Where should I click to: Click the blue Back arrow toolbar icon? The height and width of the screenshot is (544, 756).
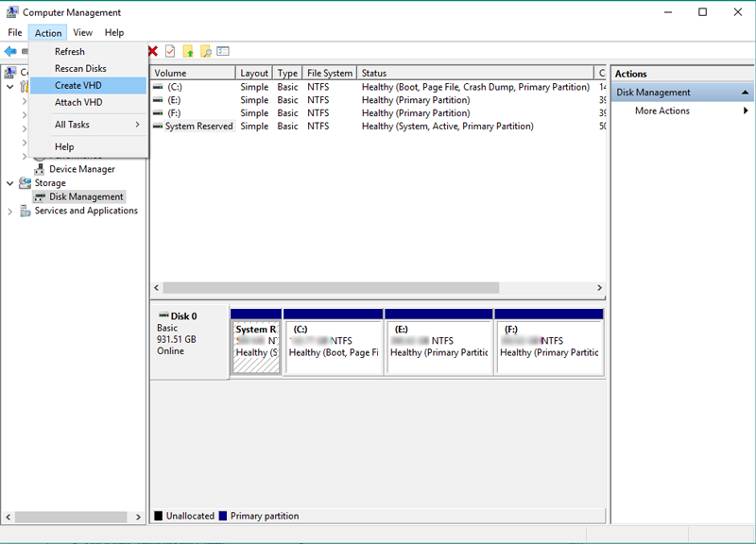coord(10,51)
